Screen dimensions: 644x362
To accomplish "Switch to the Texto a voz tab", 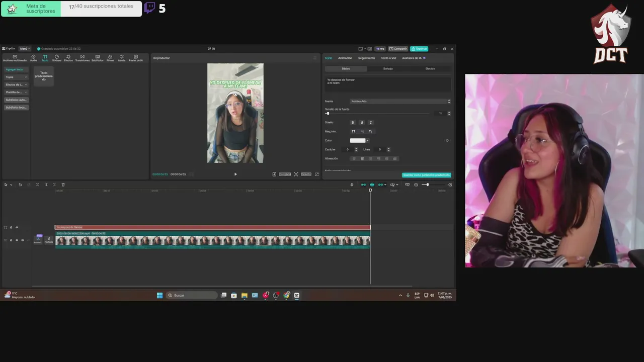I will (388, 58).
